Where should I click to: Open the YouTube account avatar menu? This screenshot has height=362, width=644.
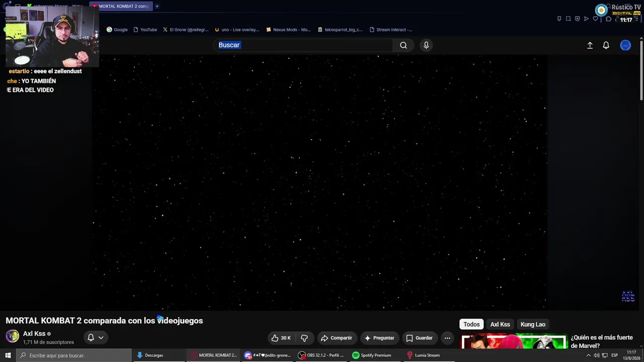[625, 45]
